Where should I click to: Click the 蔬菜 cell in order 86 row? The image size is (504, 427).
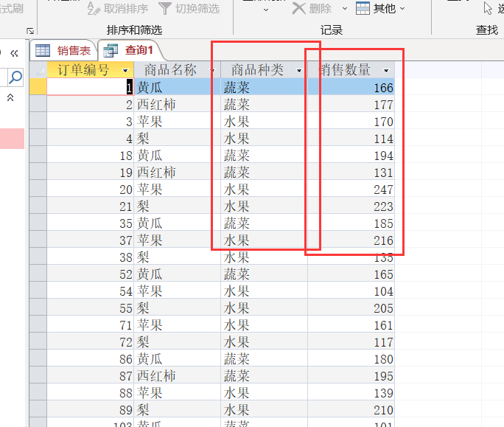265,358
